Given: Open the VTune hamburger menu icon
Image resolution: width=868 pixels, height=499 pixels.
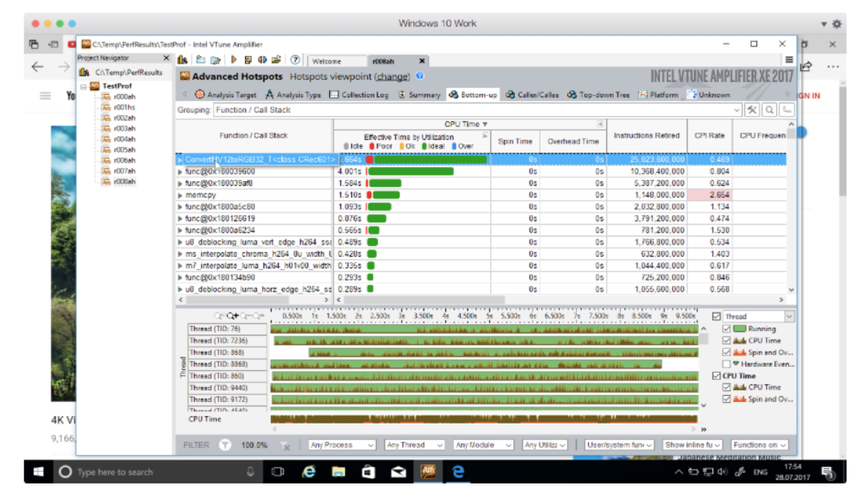Looking at the screenshot, I should click(789, 59).
